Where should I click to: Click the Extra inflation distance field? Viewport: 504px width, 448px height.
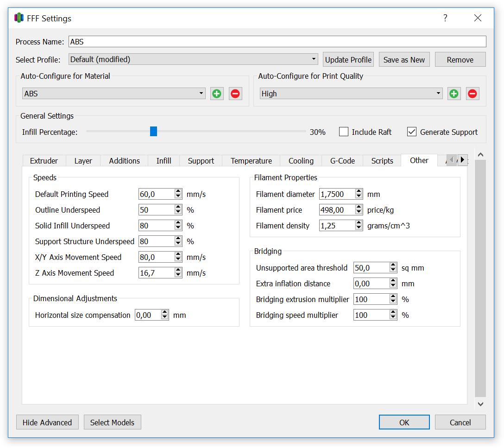(371, 284)
